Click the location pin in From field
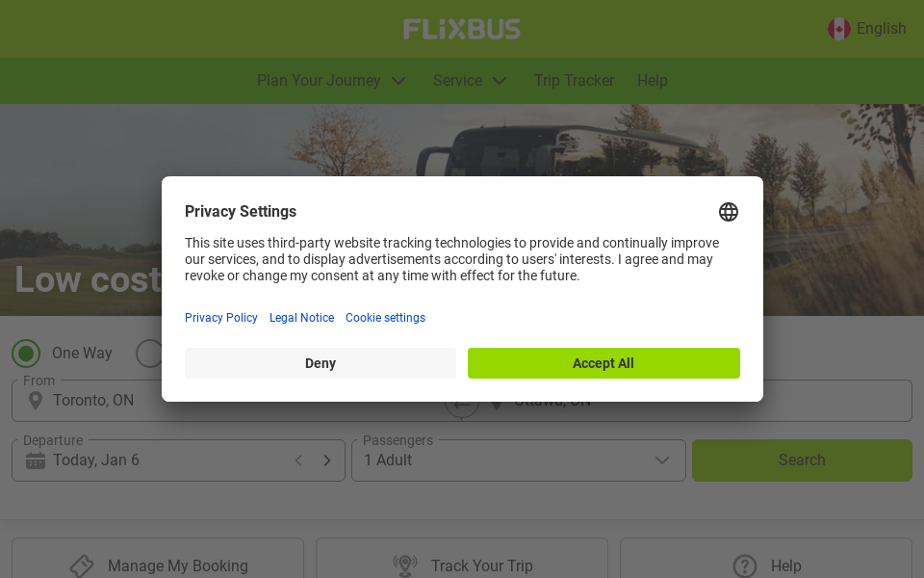This screenshot has height=578, width=924. click(x=36, y=400)
